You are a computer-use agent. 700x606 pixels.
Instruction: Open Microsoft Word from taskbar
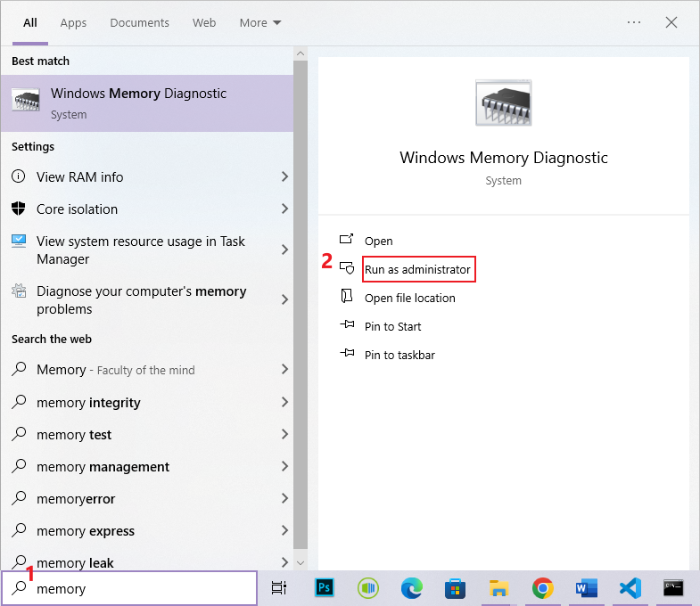pyautogui.click(x=586, y=588)
